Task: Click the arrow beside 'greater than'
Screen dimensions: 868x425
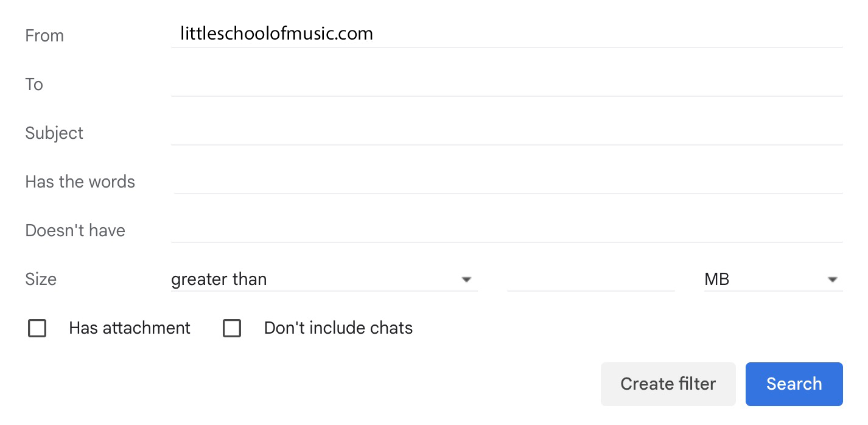Action: [x=466, y=279]
